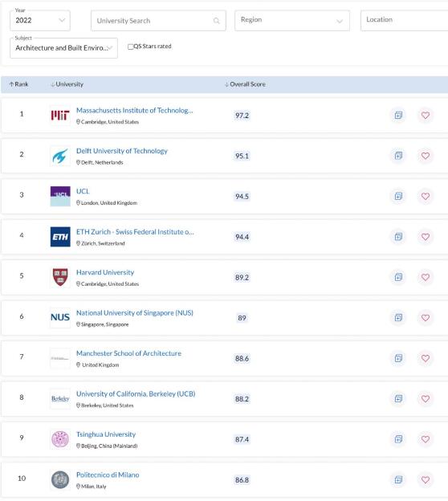Image resolution: width=448 pixels, height=501 pixels.
Task: Compare Manchester School of Architecture
Action: coord(398,358)
